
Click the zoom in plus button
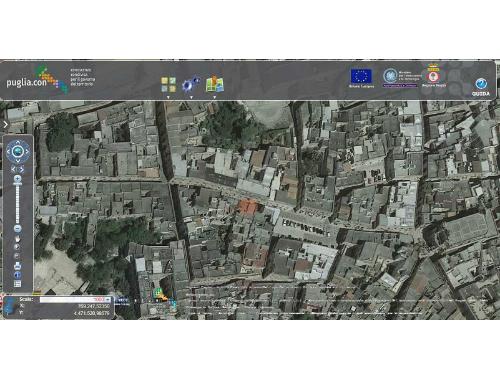18,179
